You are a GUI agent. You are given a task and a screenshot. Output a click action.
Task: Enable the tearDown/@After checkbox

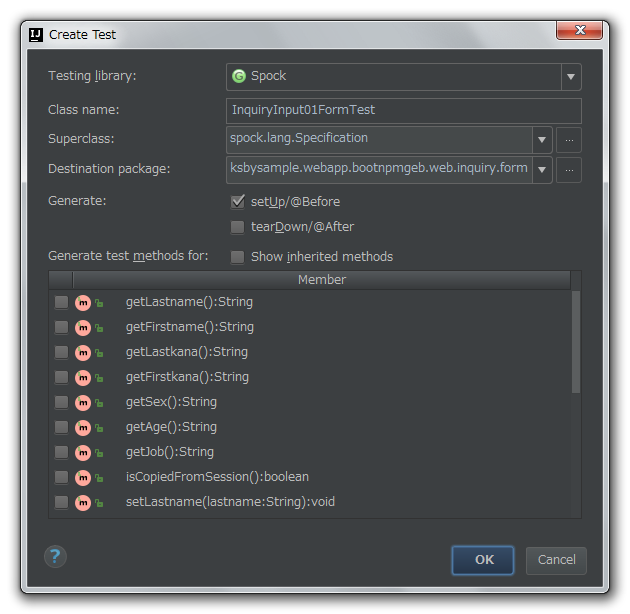237,227
